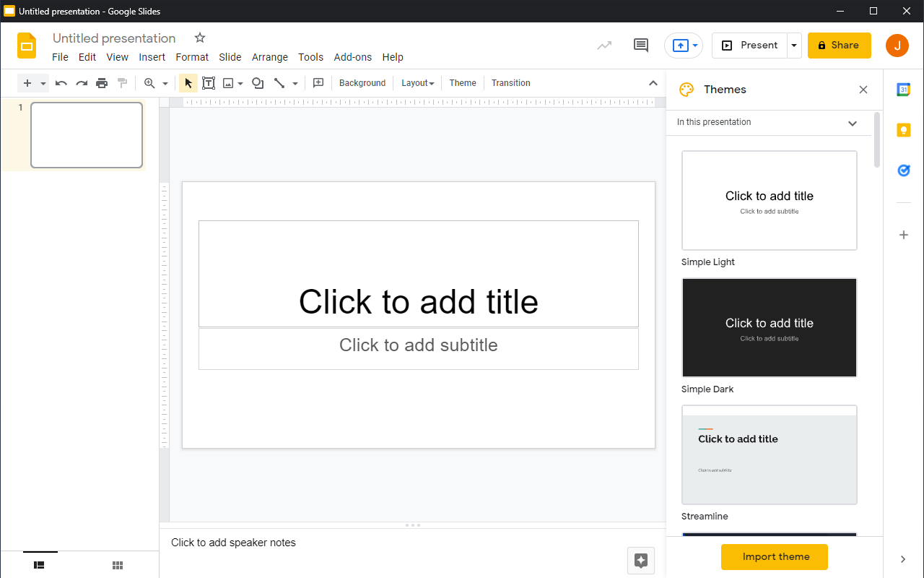Open the Arrange menu
Viewport: 924px width, 578px height.
pyautogui.click(x=269, y=57)
